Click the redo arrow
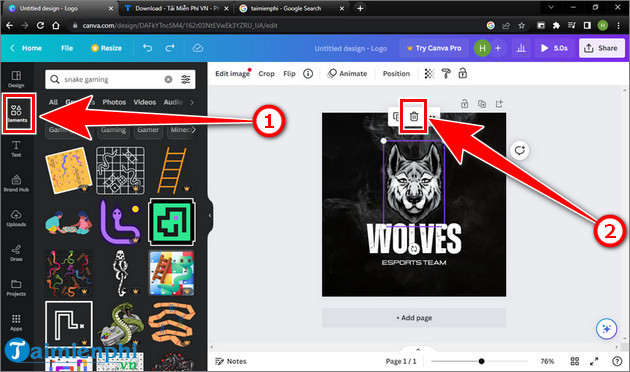This screenshot has height=372, width=630. pos(170,48)
